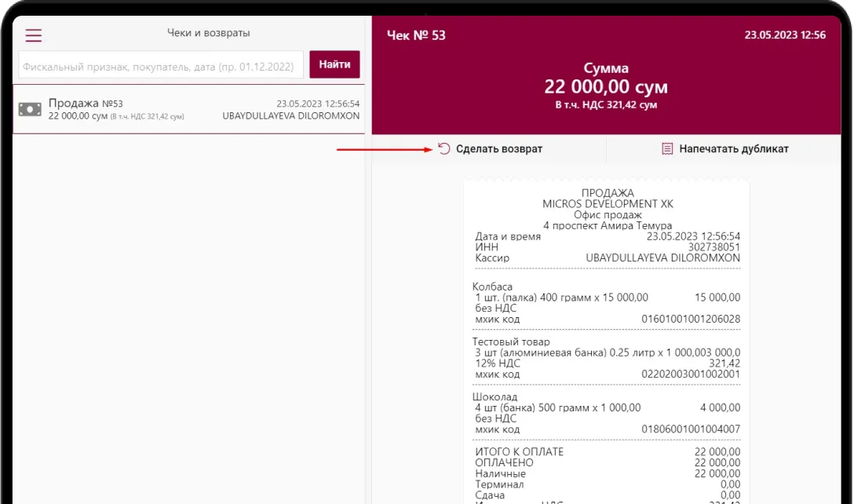
Task: Click the MICROS DEVELOPMENT XK company name
Action: tap(608, 203)
